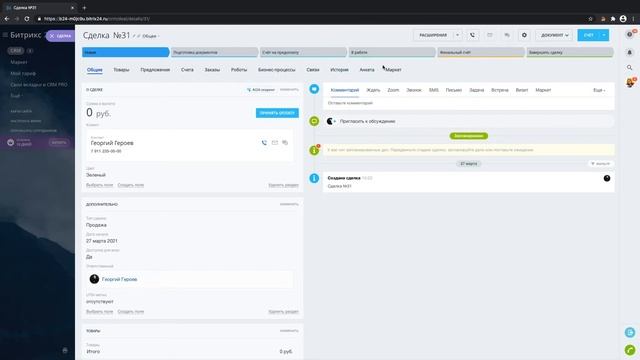The width and height of the screenshot is (640, 360).
Task: Click the blue chat bubble at bottom right
Action: [630, 332]
